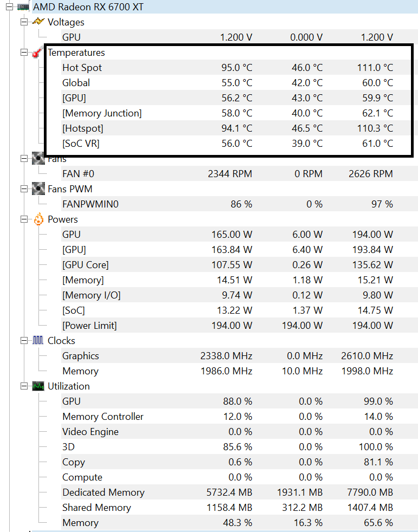Screen dimensions: 418x532
Task: Click the Voltages lightning bolt icon
Action: point(38,22)
